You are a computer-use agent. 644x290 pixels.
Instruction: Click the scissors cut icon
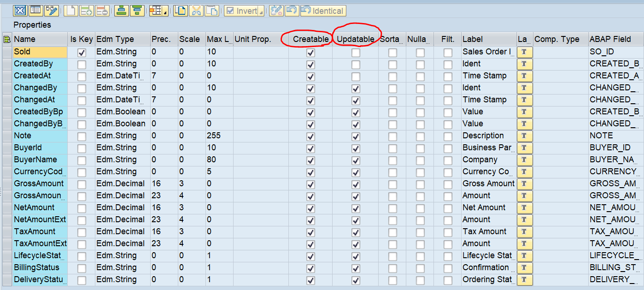(196, 11)
